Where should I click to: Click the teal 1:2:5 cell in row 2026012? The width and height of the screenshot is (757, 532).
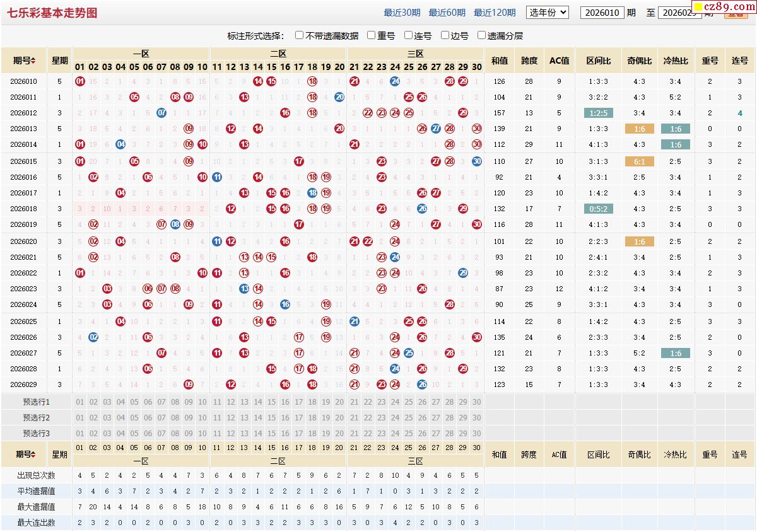click(598, 113)
